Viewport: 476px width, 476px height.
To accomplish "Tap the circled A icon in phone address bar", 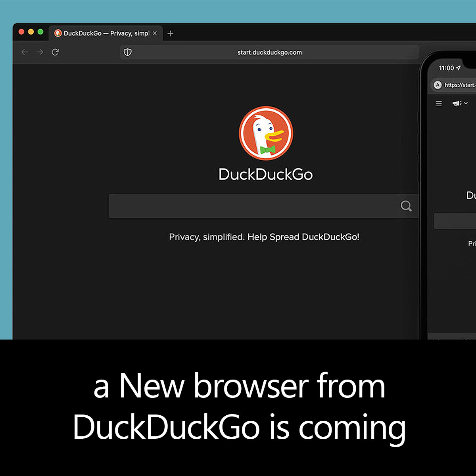I will tap(438, 85).
